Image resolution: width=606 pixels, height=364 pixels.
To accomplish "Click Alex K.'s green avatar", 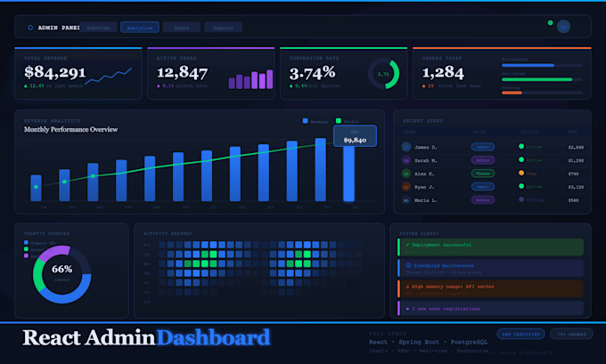I will (x=406, y=174).
